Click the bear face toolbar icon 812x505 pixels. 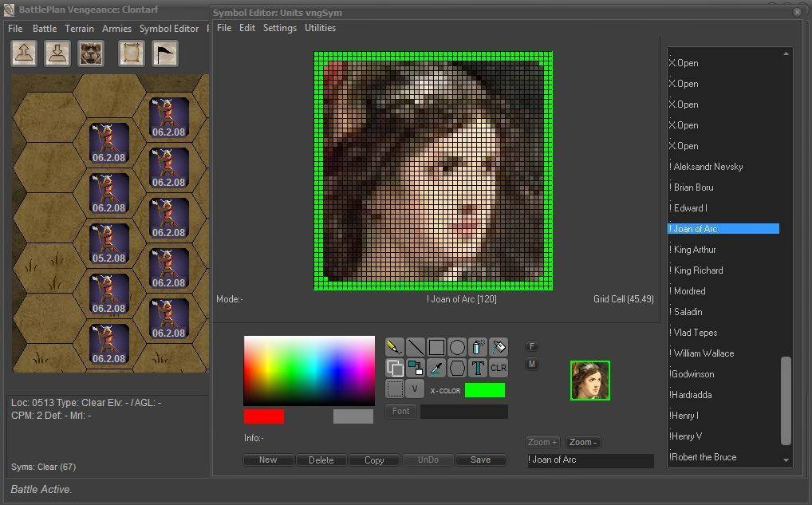(x=91, y=53)
